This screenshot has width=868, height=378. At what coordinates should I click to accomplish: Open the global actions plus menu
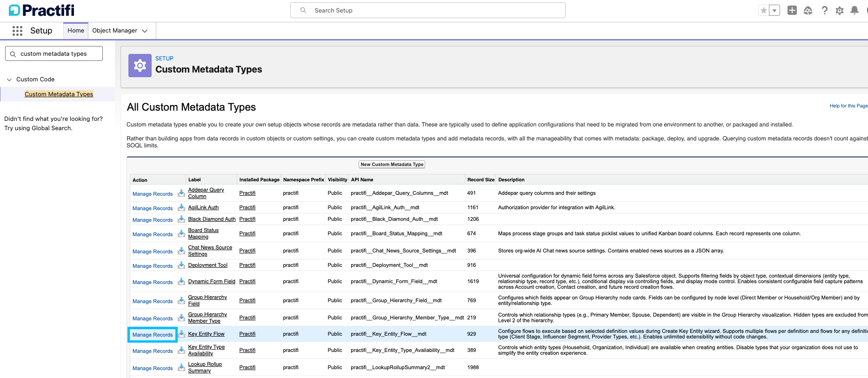pos(792,10)
